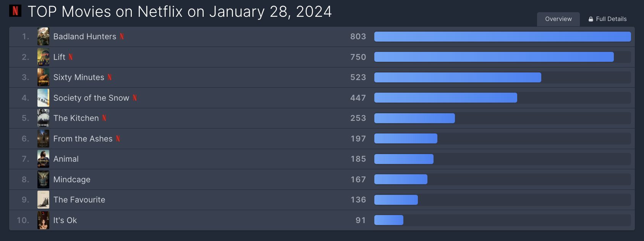The image size is (644, 241).
Task: Click the From the Ashes poster thumbnail
Action: pos(43,138)
